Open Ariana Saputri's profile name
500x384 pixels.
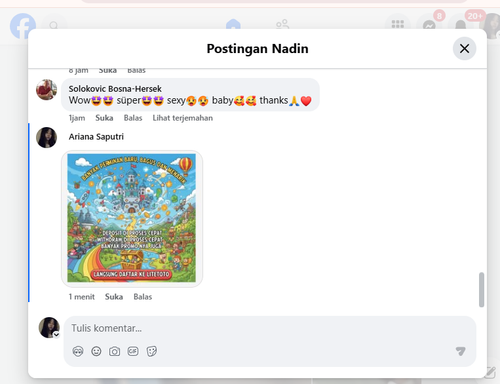(x=96, y=137)
